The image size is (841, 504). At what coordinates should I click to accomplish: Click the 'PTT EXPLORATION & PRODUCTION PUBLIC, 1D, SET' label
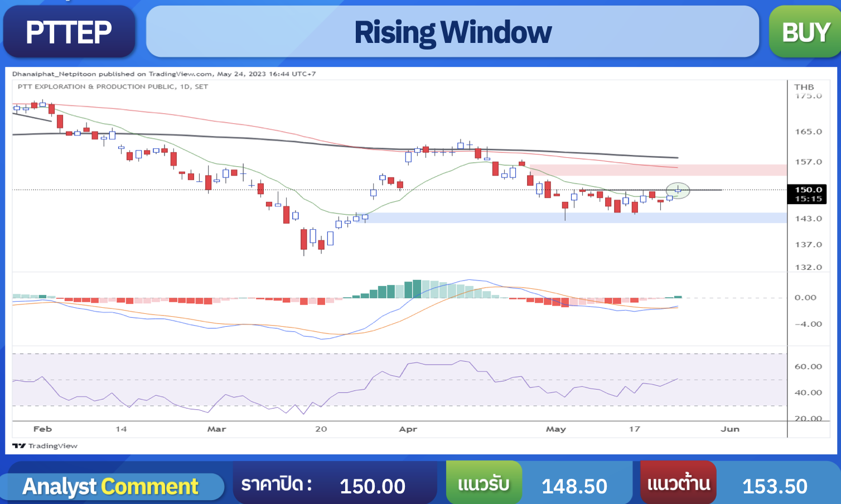point(113,86)
